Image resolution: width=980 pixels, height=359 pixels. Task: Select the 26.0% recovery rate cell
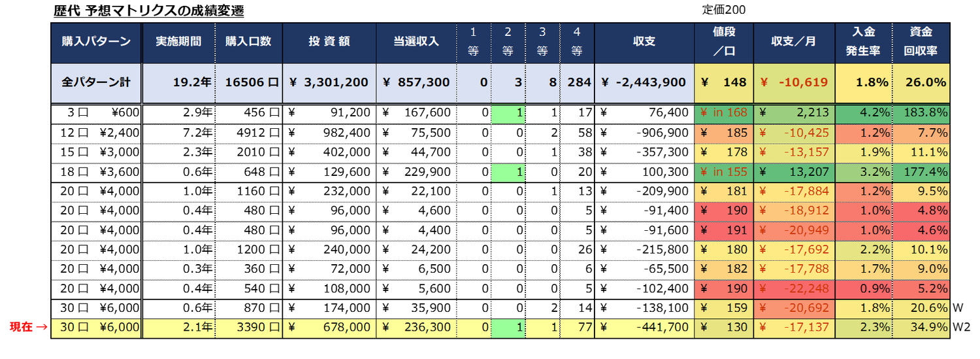(x=921, y=82)
